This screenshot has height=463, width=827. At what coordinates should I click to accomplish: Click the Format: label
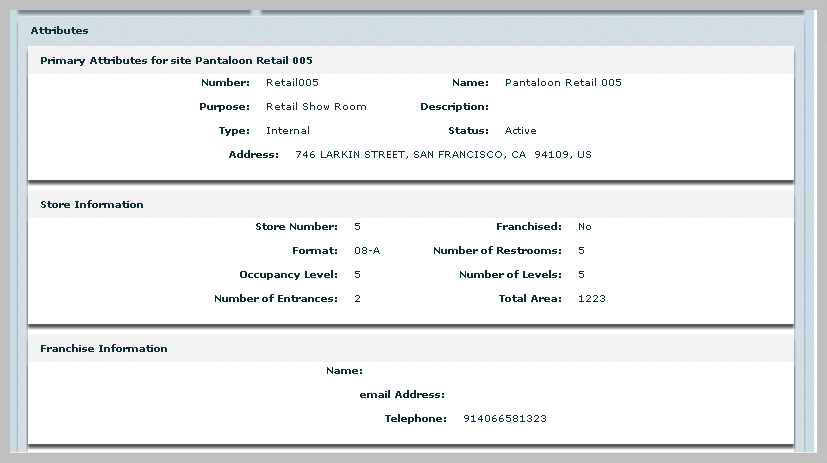(x=315, y=250)
